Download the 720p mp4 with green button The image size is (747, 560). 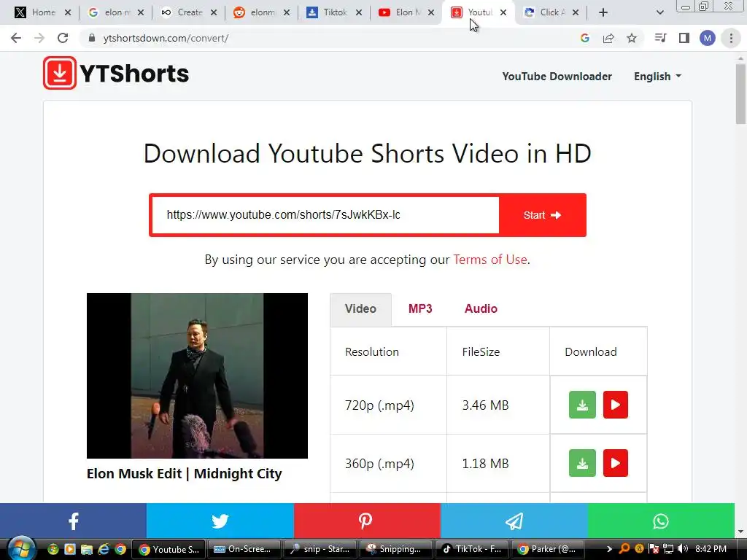point(582,405)
